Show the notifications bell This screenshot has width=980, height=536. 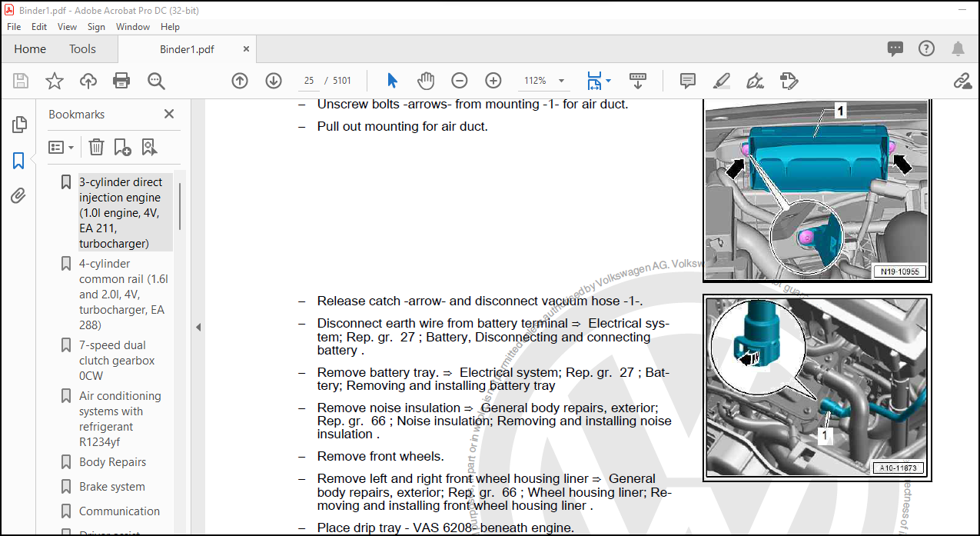(958, 48)
